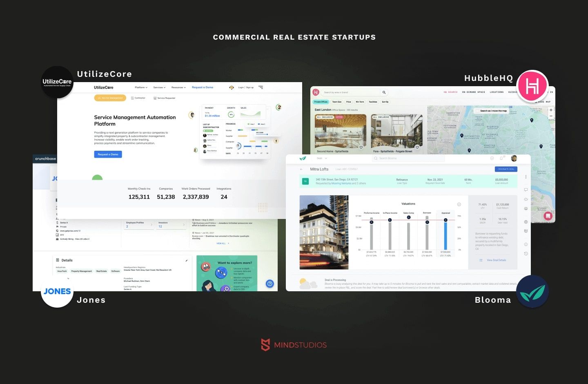Screen dimensions: 588x384
Task: Click the Mooring Ventures link
Action: pos(341,183)
